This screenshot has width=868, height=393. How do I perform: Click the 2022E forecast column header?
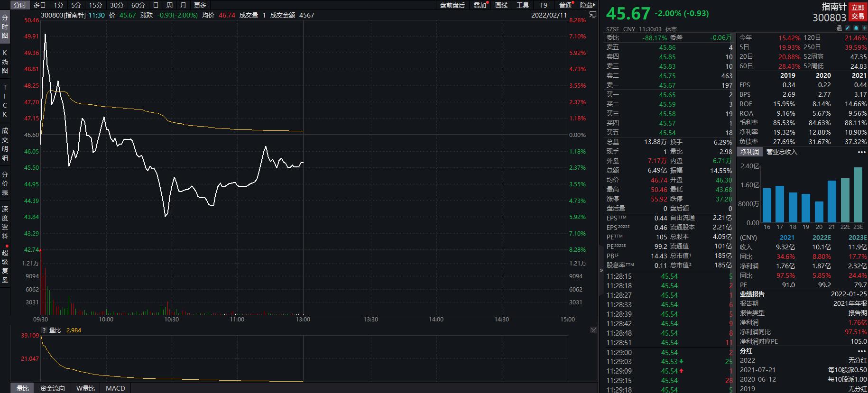click(x=822, y=238)
